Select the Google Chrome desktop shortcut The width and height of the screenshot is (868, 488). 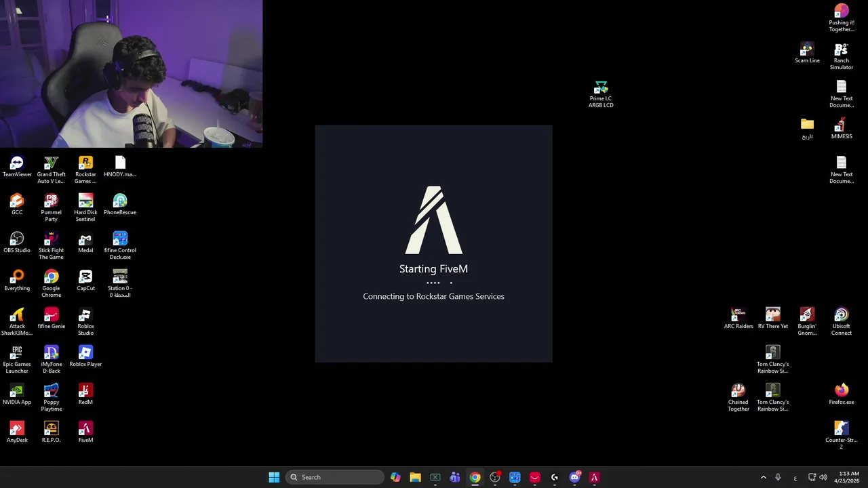pyautogui.click(x=51, y=283)
